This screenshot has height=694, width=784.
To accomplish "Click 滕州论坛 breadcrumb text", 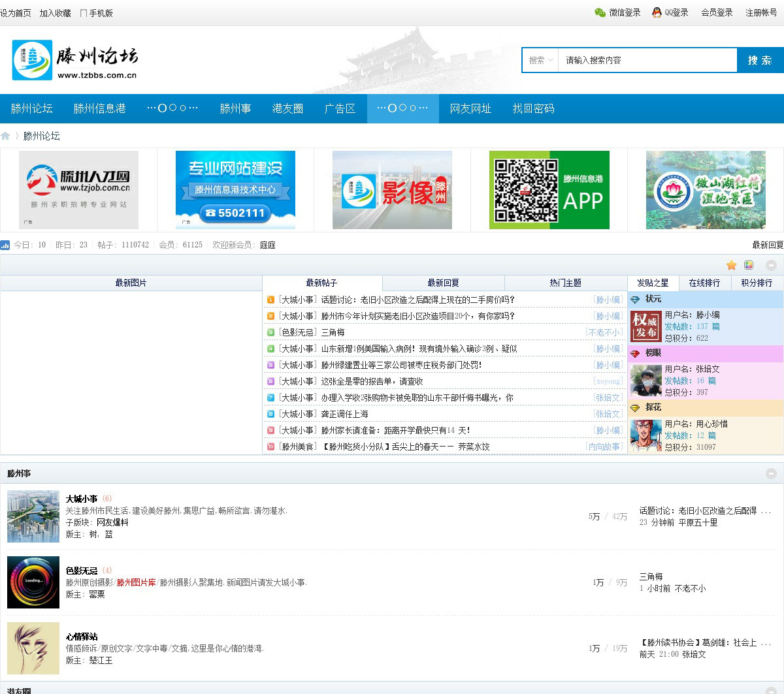I will [x=41, y=136].
